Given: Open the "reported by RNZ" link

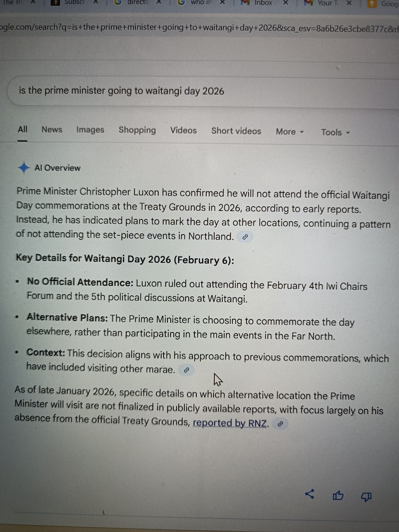Looking at the screenshot, I should pyautogui.click(x=230, y=423).
